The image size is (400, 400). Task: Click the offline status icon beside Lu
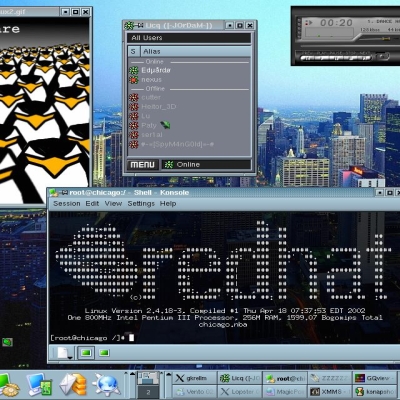134,116
